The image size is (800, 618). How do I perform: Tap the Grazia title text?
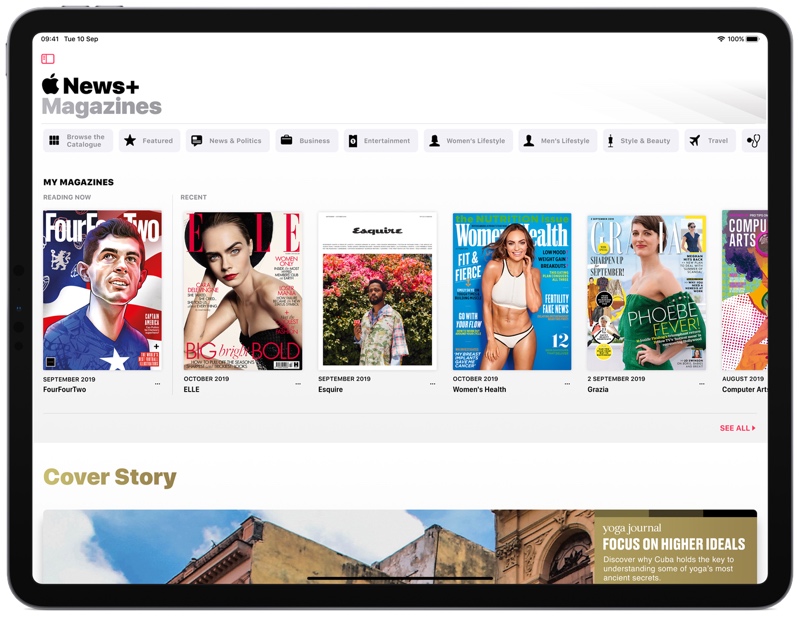[598, 389]
